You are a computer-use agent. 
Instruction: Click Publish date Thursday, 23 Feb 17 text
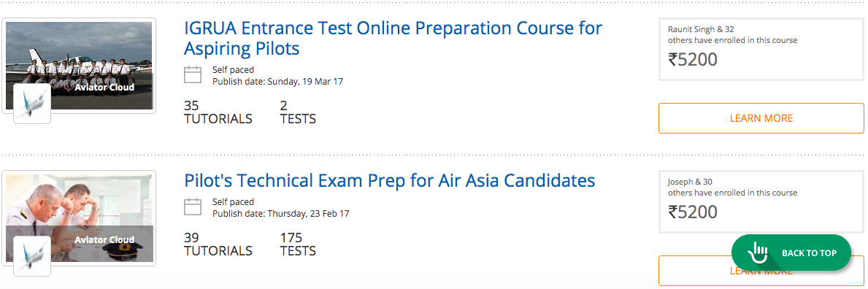click(x=280, y=213)
